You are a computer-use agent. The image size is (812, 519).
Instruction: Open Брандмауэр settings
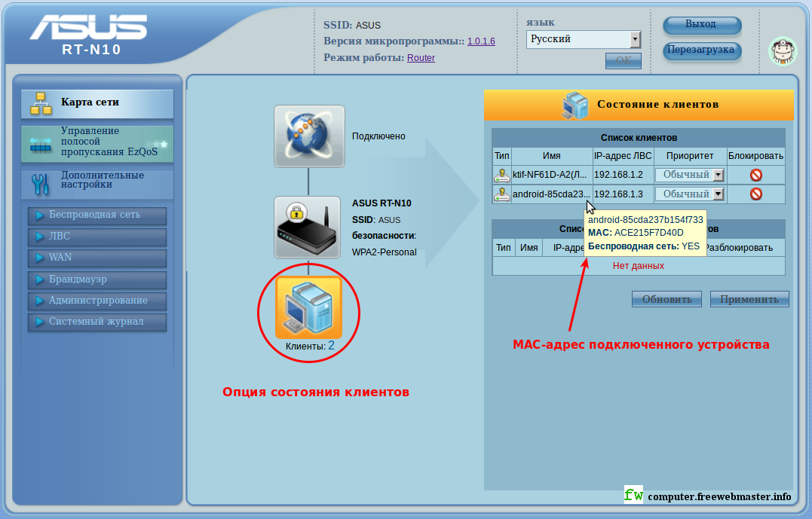tap(97, 279)
